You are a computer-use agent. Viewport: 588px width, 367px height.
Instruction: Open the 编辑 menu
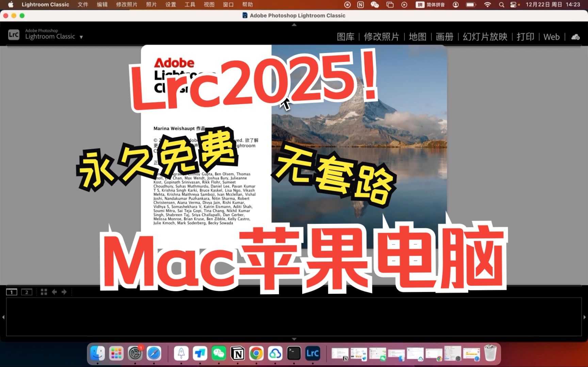[x=102, y=4]
